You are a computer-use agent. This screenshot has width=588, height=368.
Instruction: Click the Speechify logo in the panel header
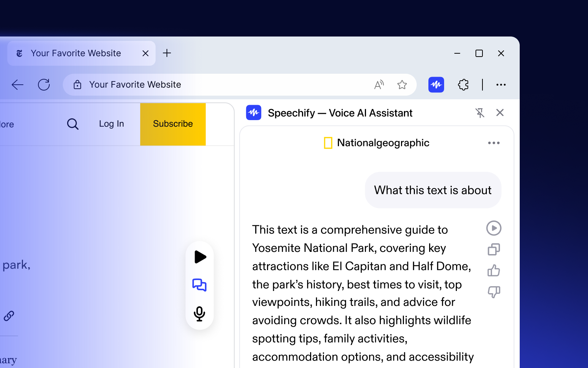[x=253, y=113]
